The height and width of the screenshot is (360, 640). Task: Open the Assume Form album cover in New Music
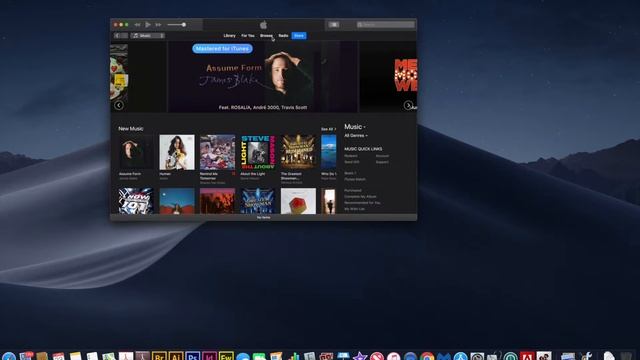click(x=136, y=152)
